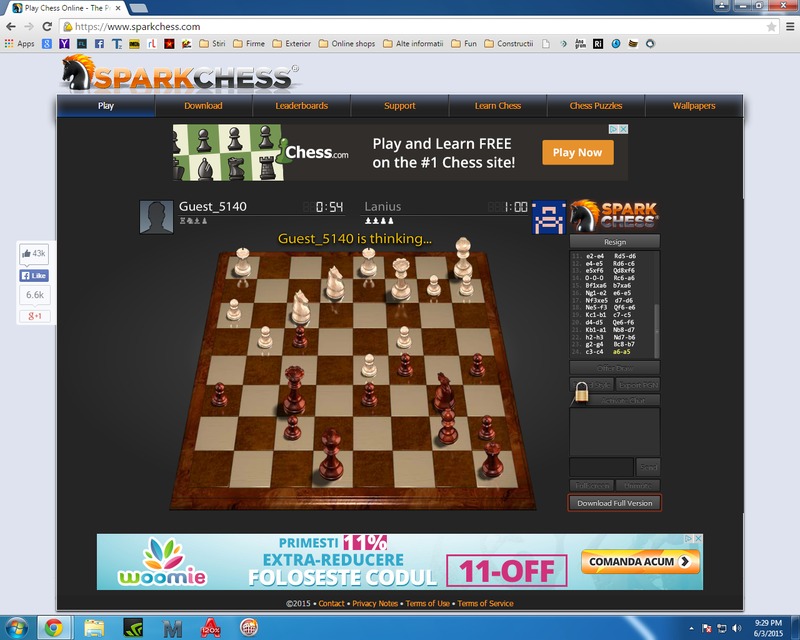Image resolution: width=800 pixels, height=640 pixels.
Task: Go back using the browser back arrow
Action: 11,27
